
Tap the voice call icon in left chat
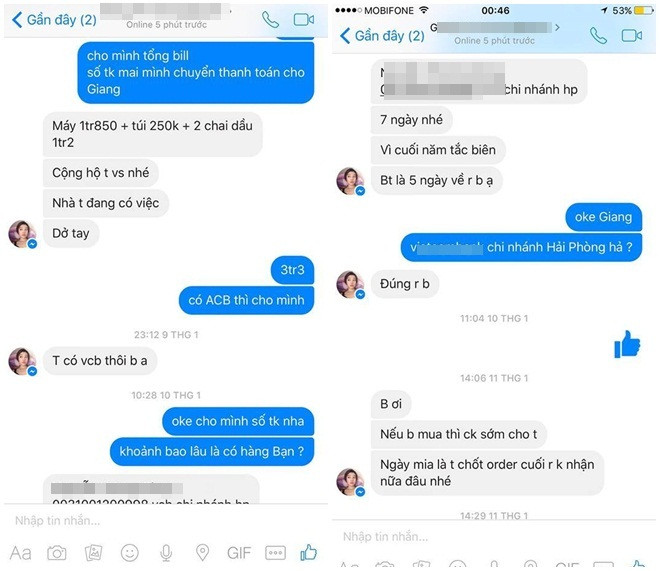tap(270, 19)
